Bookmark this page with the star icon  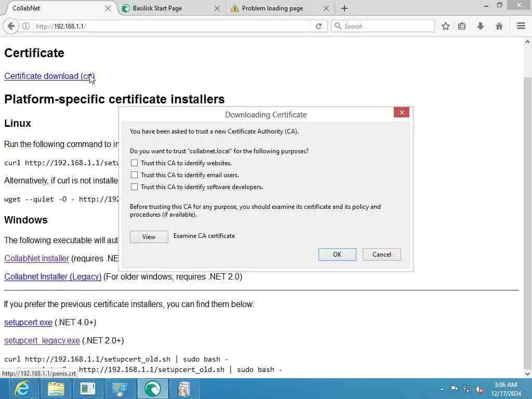(x=445, y=26)
